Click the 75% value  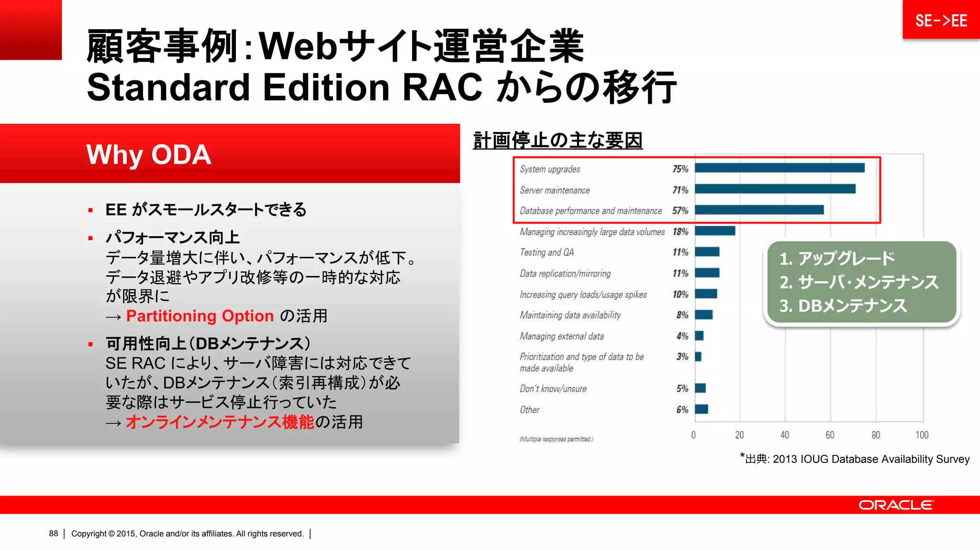[680, 169]
